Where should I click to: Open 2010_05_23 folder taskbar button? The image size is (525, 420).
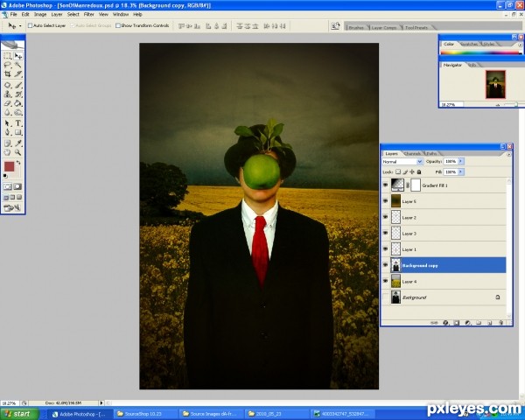pyautogui.click(x=276, y=414)
